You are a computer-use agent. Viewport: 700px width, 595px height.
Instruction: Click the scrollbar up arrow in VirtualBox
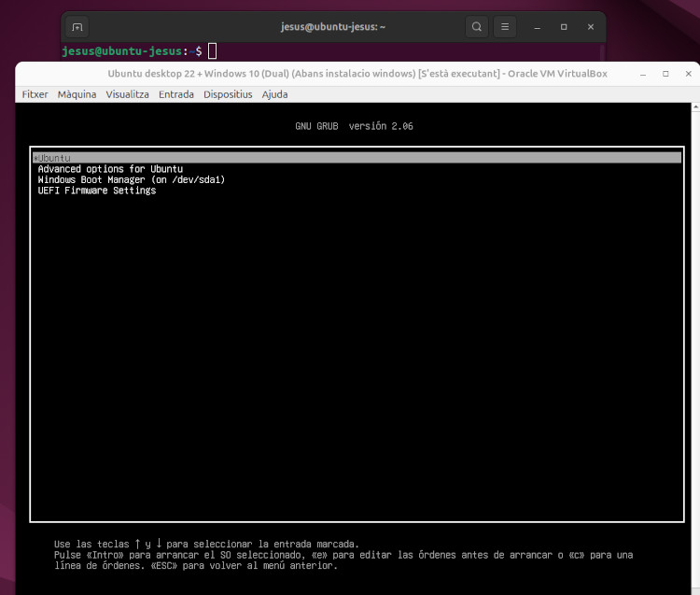point(696,107)
